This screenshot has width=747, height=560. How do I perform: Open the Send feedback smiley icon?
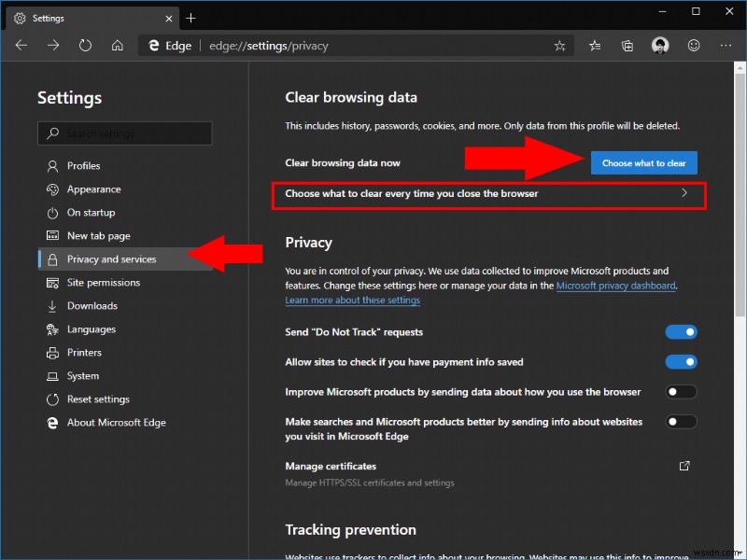(693, 45)
